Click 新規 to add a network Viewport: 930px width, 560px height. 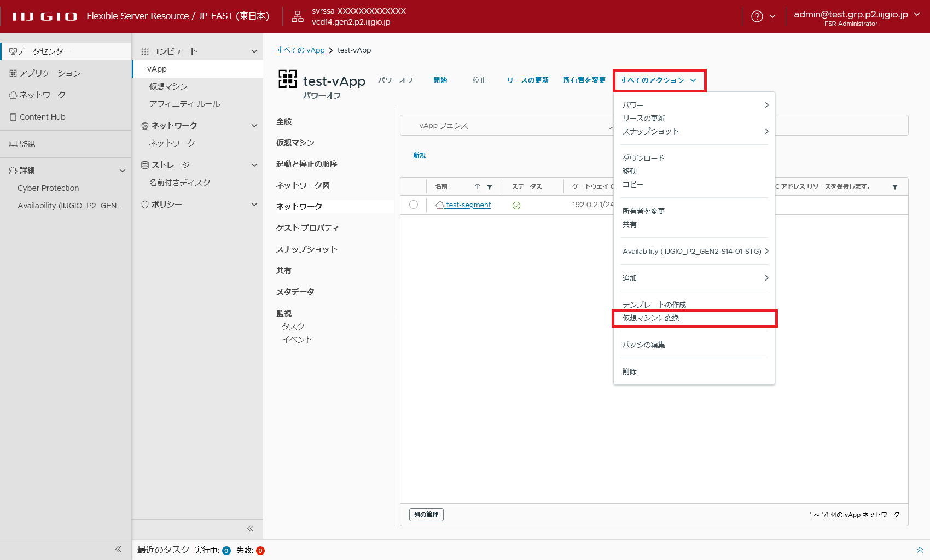tap(420, 155)
